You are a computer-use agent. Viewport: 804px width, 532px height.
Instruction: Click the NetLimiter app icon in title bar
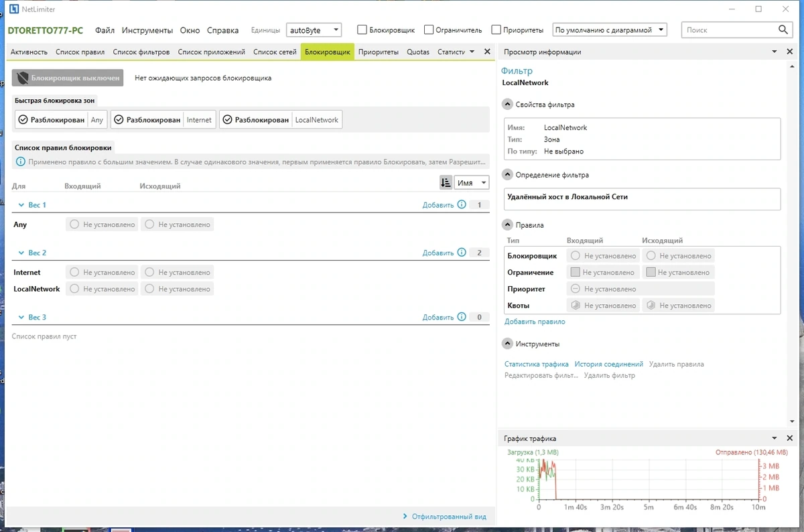point(13,9)
